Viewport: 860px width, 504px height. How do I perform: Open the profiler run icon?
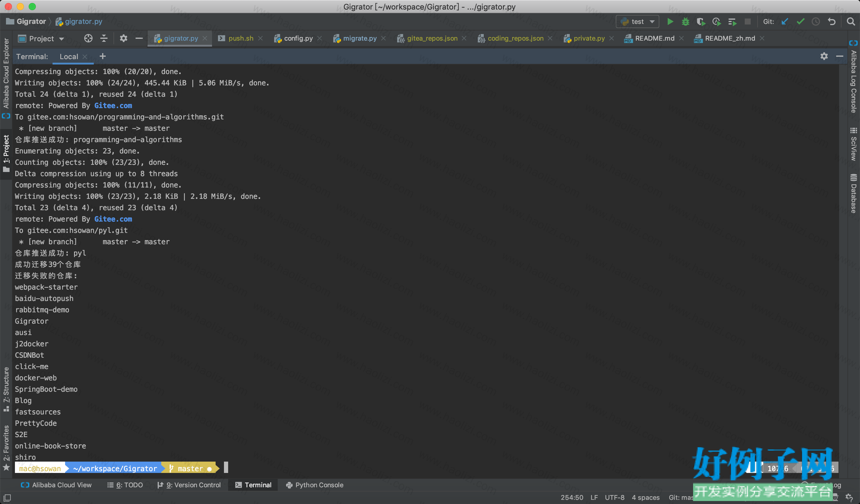[716, 22]
